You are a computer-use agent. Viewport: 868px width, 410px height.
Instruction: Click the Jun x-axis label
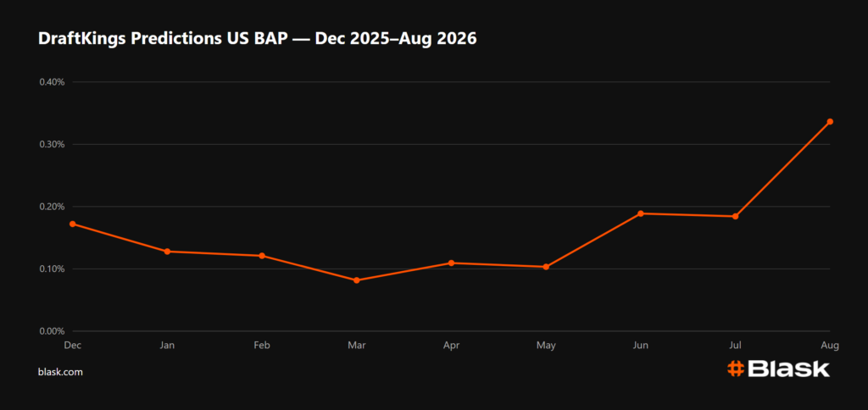(x=641, y=346)
